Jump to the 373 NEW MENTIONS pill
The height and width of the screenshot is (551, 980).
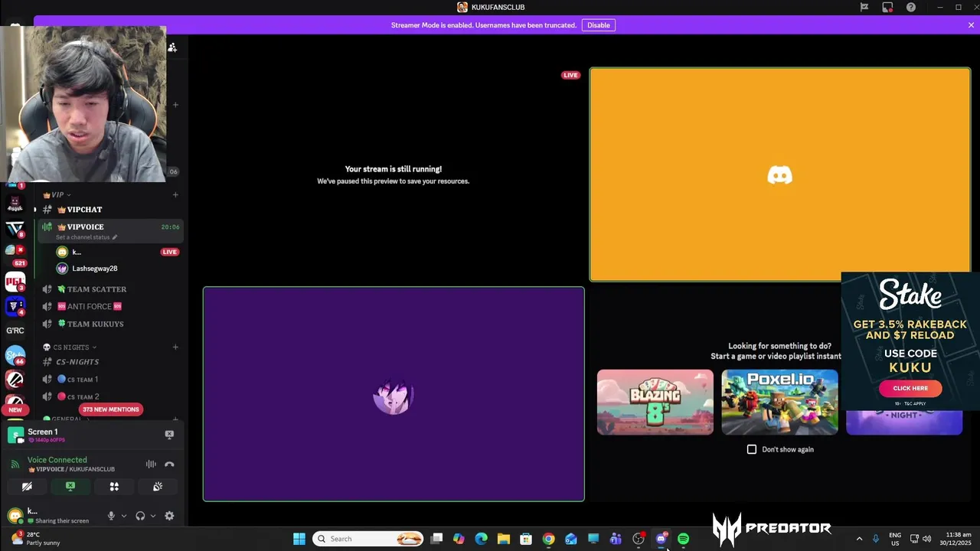[x=111, y=409]
